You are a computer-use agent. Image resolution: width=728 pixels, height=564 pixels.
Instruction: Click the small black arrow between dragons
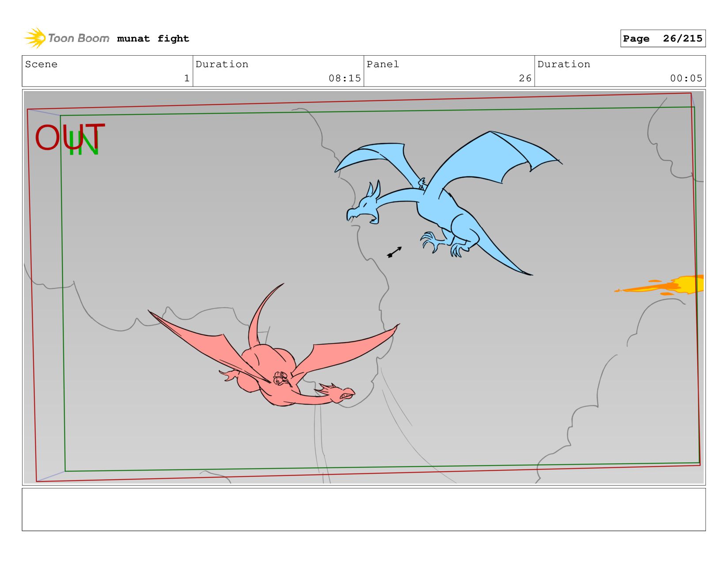pyautogui.click(x=394, y=252)
